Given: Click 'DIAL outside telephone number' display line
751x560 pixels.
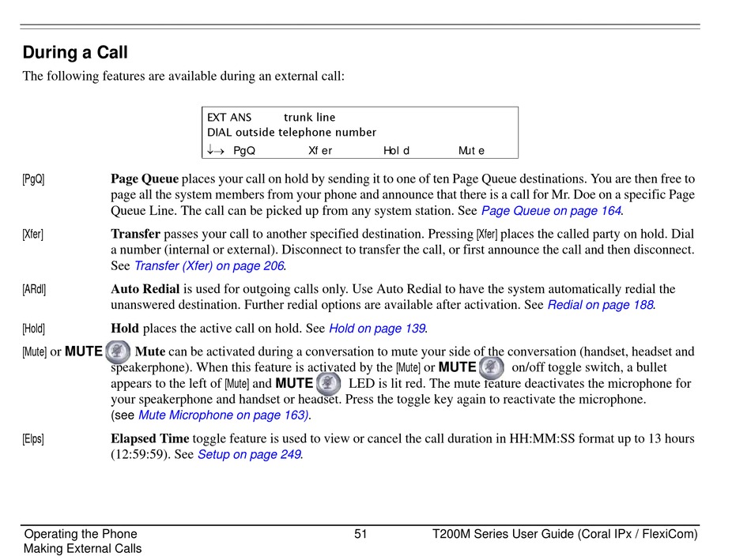Looking at the screenshot, I should [x=291, y=132].
